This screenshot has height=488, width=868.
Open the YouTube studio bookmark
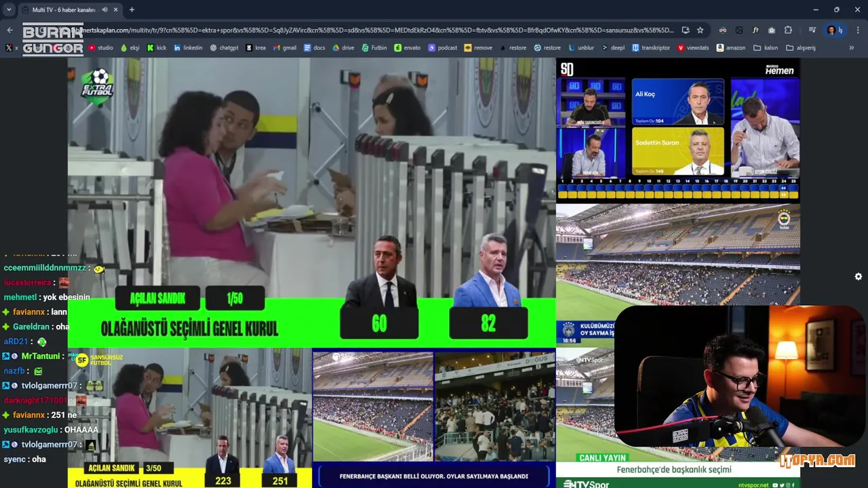(100, 48)
